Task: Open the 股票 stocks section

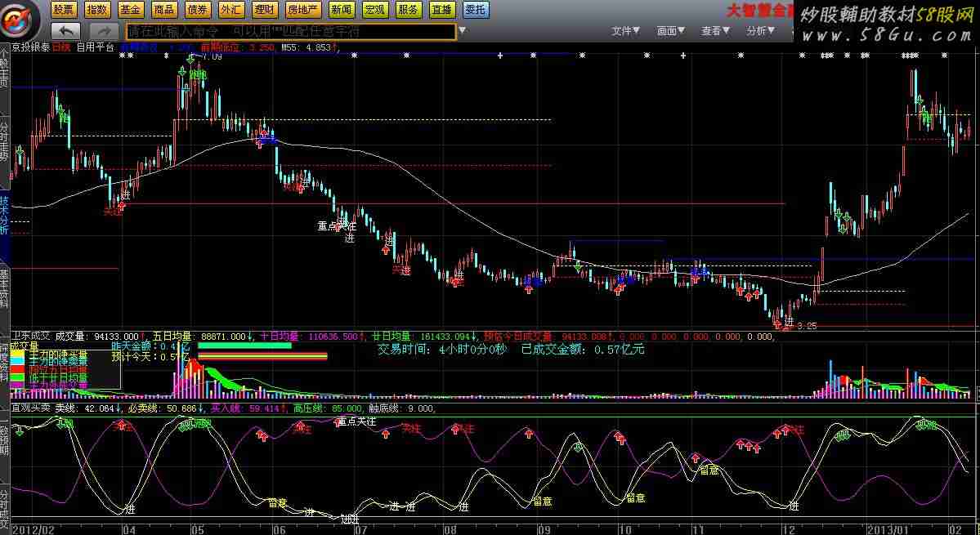Action: point(63,9)
